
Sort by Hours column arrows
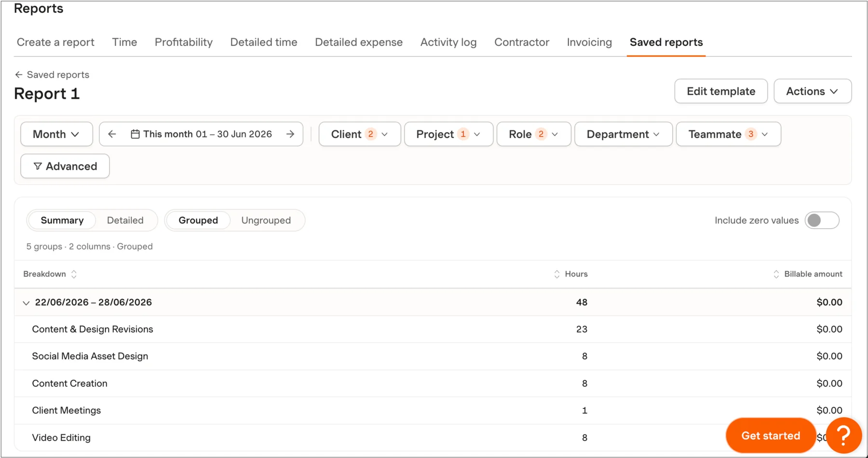pyautogui.click(x=557, y=274)
